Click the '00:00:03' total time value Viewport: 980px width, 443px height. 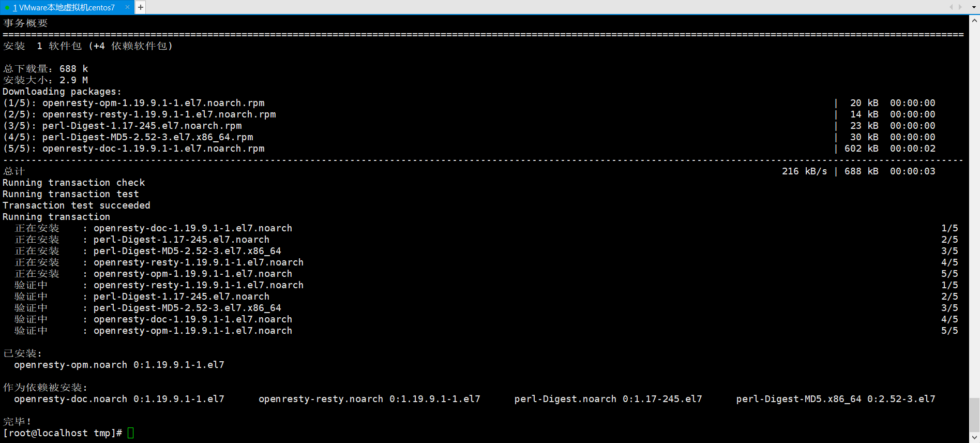tap(913, 171)
